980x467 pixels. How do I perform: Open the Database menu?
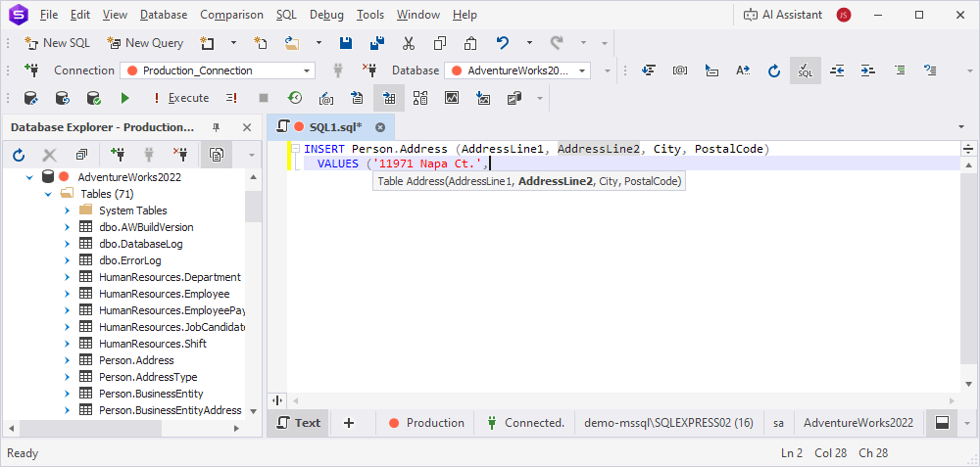click(163, 15)
